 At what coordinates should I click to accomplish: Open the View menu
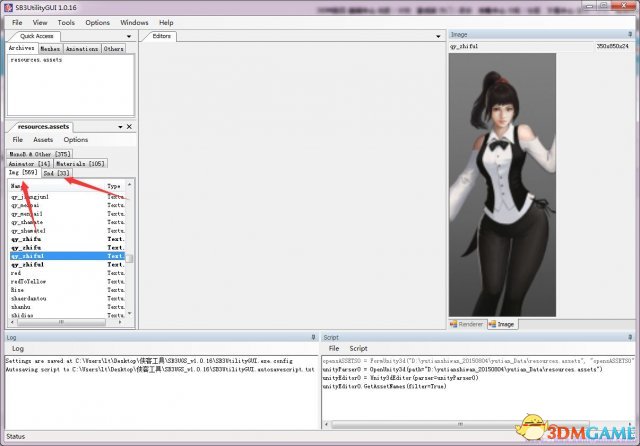click(x=40, y=22)
